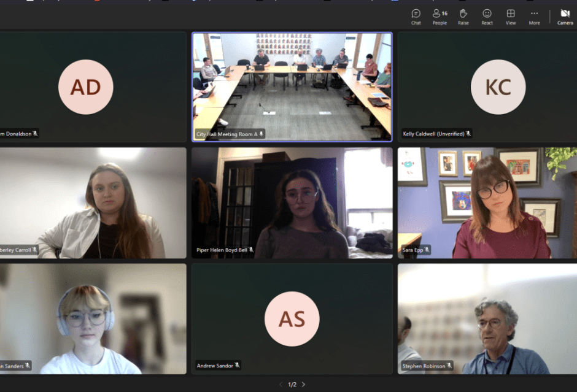Click the Sara Epp name label

click(412, 250)
